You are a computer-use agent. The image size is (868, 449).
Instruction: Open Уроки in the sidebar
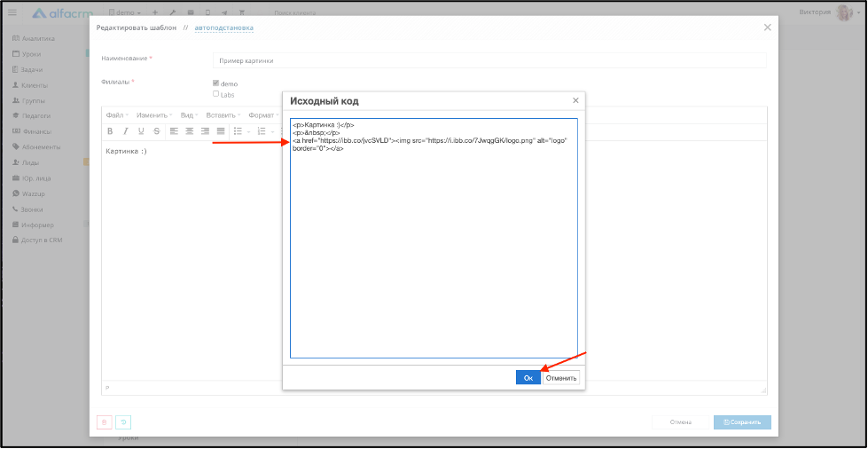pyautogui.click(x=27, y=54)
